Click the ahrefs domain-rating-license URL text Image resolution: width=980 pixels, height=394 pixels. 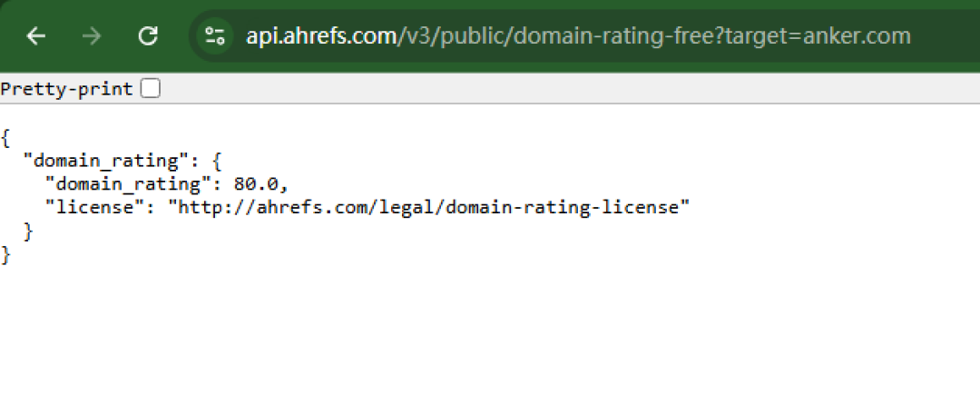(x=428, y=207)
